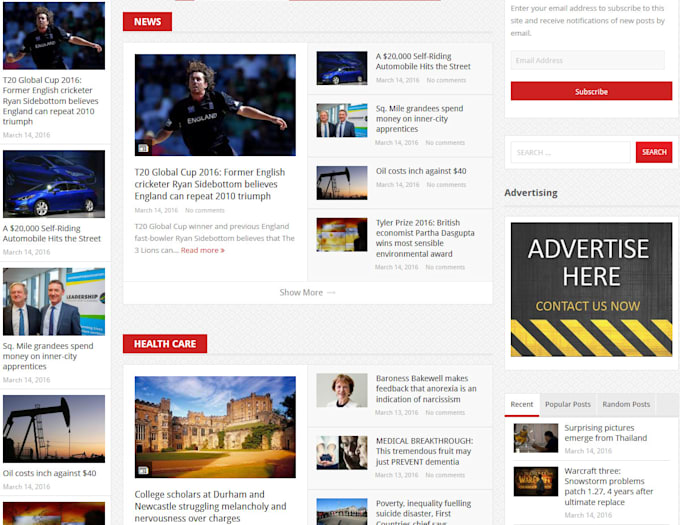Open left sidebar 'Sq. Mile grandees' headline
The width and height of the screenshot is (680, 525).
[48, 356]
